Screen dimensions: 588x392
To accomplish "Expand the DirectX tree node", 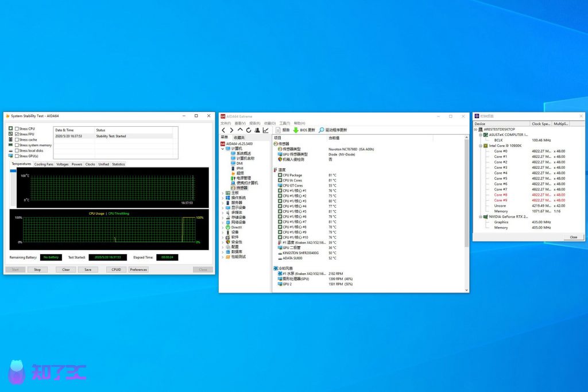I will point(223,227).
